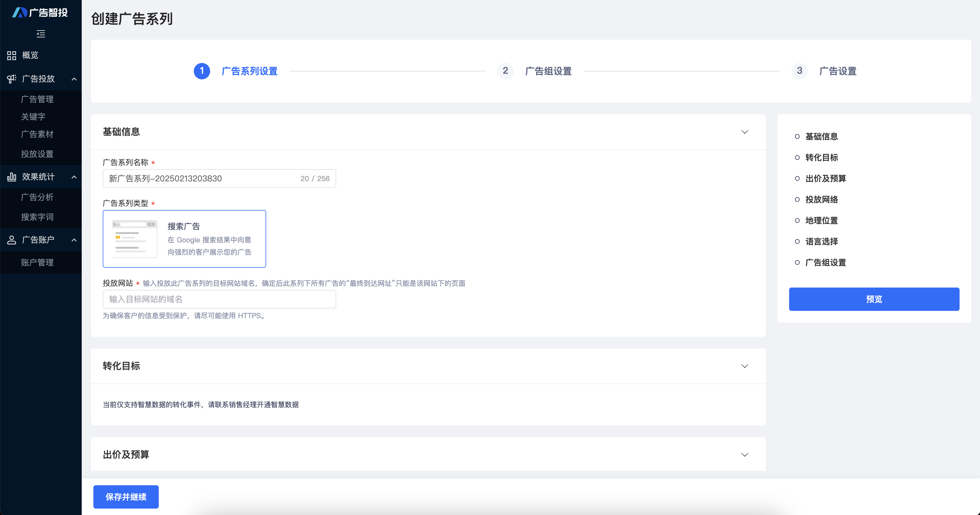Click the 预览 button
This screenshot has height=515, width=980.
pos(874,299)
